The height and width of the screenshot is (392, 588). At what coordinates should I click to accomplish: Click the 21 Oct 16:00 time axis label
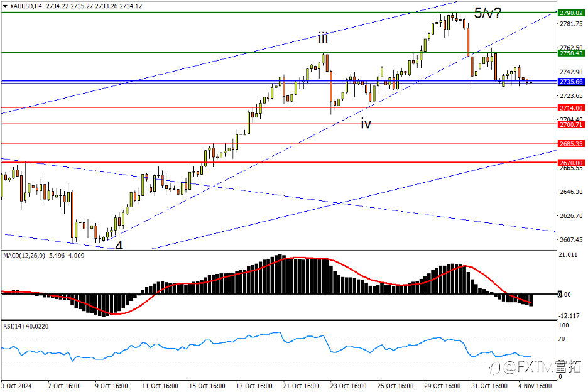301,386
